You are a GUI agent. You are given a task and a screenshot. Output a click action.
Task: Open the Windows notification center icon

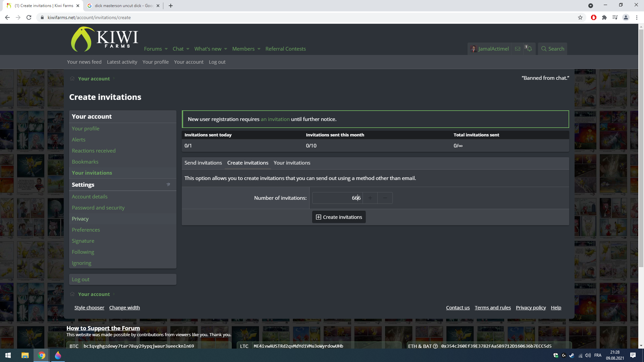click(633, 355)
